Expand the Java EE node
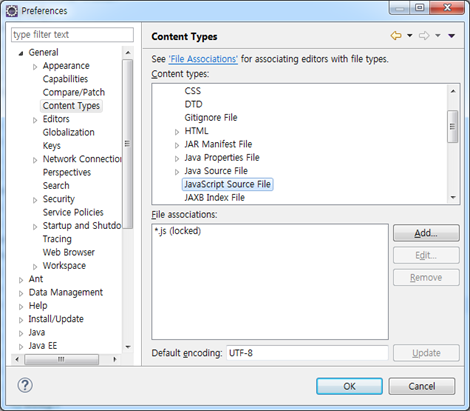Screen dimensions: 470x411 coord(21,347)
